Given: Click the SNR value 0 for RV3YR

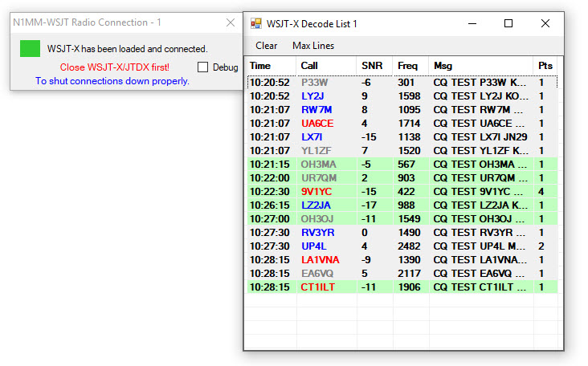Looking at the screenshot, I should pyautogui.click(x=365, y=233).
